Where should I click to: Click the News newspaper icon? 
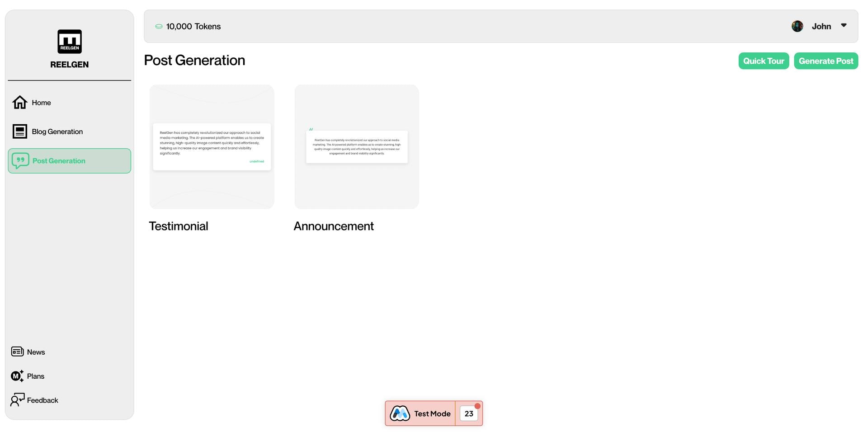click(17, 352)
